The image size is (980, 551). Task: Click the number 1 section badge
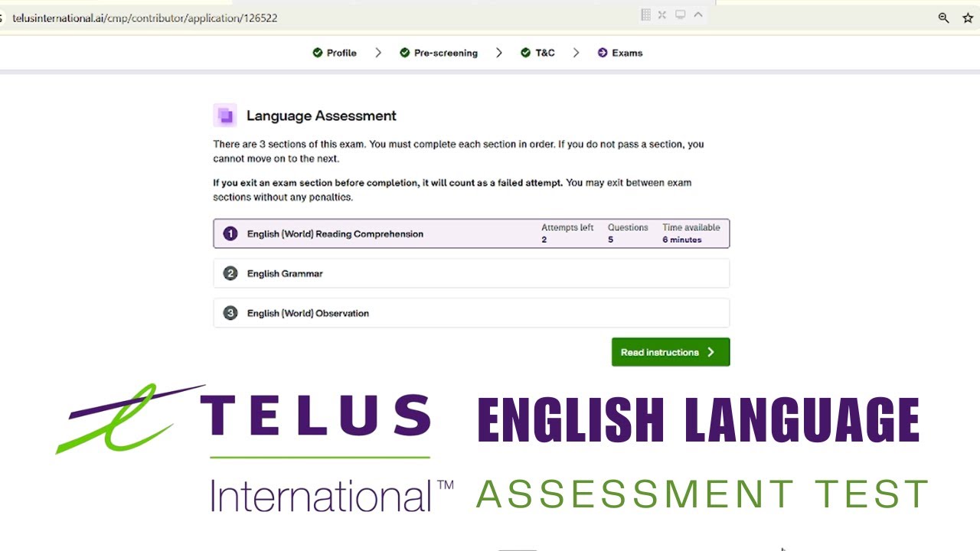click(230, 233)
